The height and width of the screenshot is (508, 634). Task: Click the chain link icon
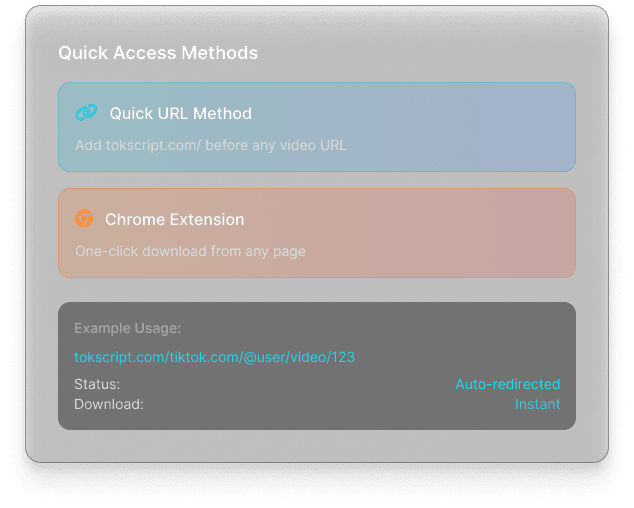(86, 113)
